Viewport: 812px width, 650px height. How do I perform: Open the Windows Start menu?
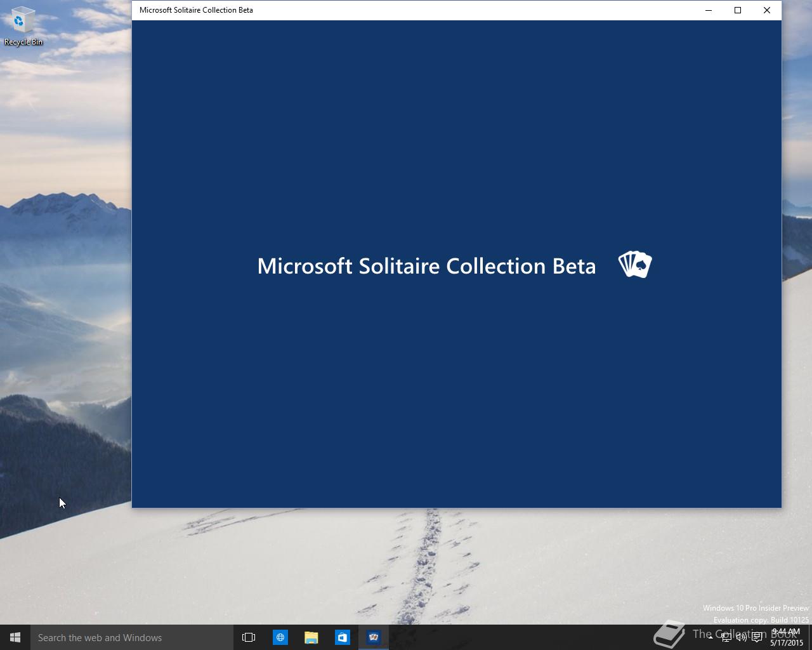[15, 637]
